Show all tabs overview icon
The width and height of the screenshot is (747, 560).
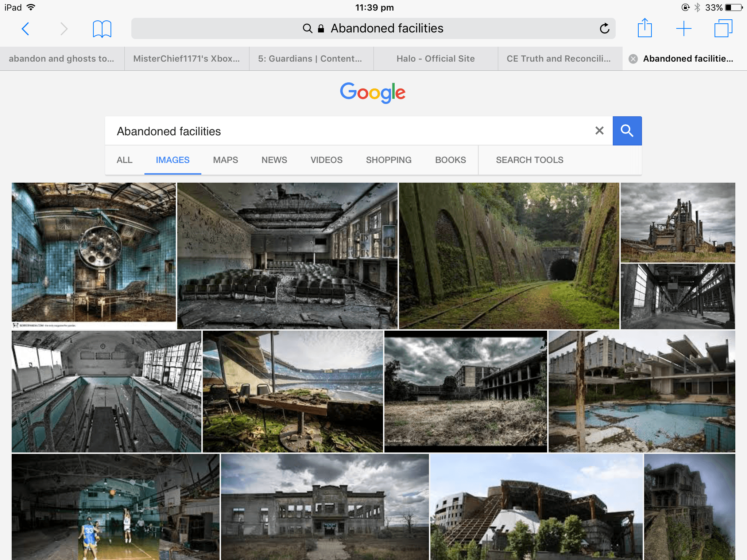click(x=723, y=28)
